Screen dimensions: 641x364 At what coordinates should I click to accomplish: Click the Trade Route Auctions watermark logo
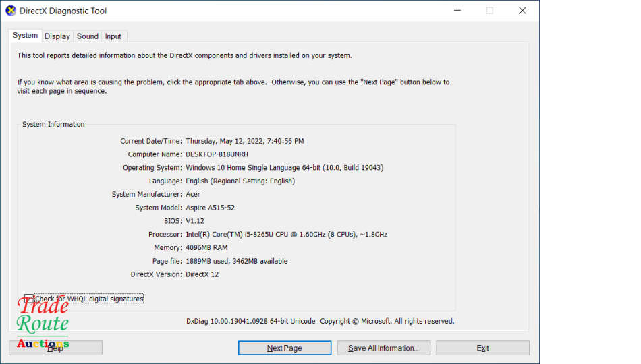(43, 324)
